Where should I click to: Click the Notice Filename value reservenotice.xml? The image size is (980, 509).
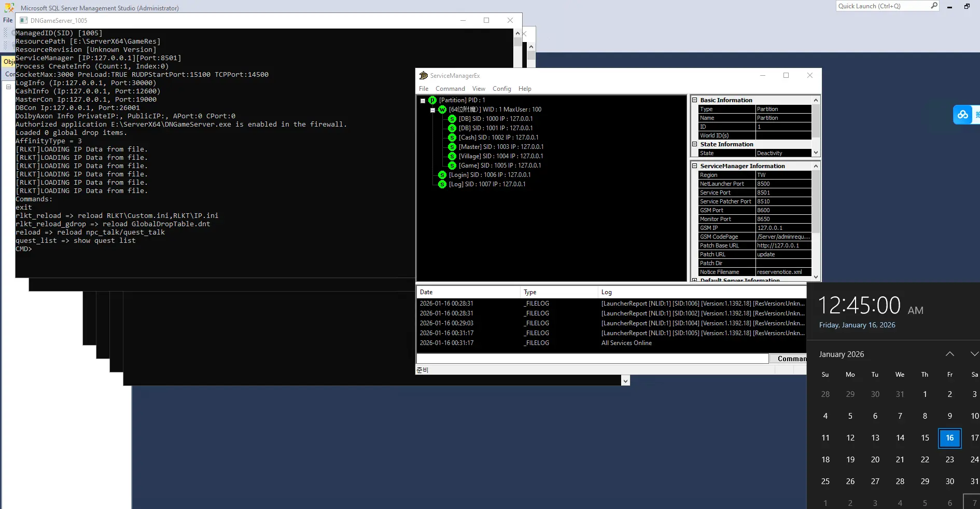(x=783, y=272)
